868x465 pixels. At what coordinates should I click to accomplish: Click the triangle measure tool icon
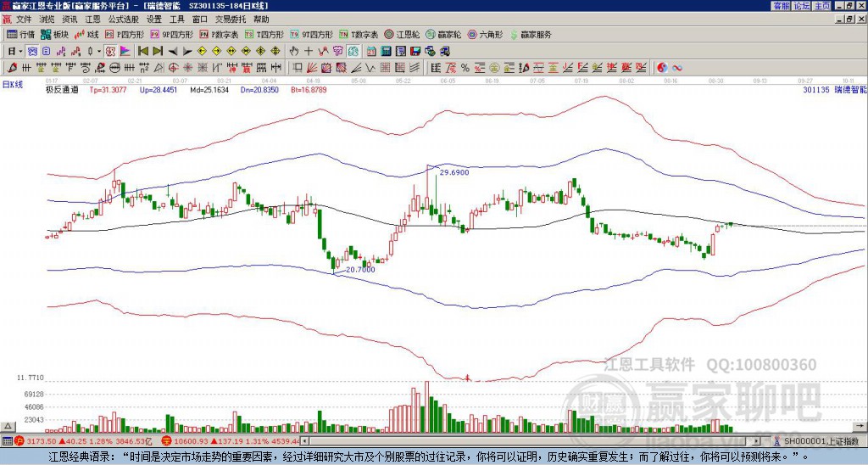pos(159,68)
